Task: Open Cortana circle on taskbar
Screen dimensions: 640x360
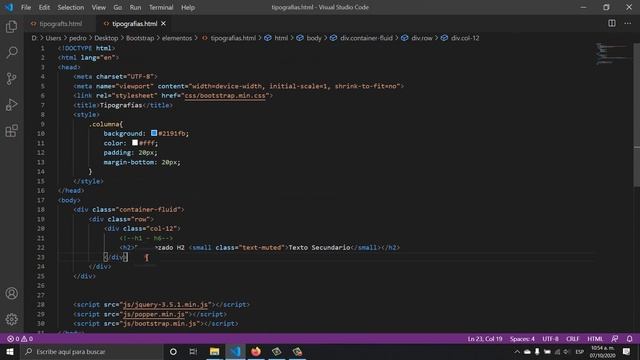Action: [x=173, y=351]
